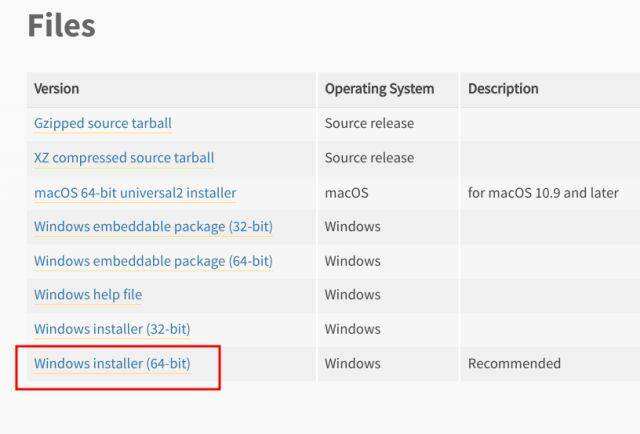Download the XZ compressed source tarball
The width and height of the screenshot is (640, 434).
point(124,158)
